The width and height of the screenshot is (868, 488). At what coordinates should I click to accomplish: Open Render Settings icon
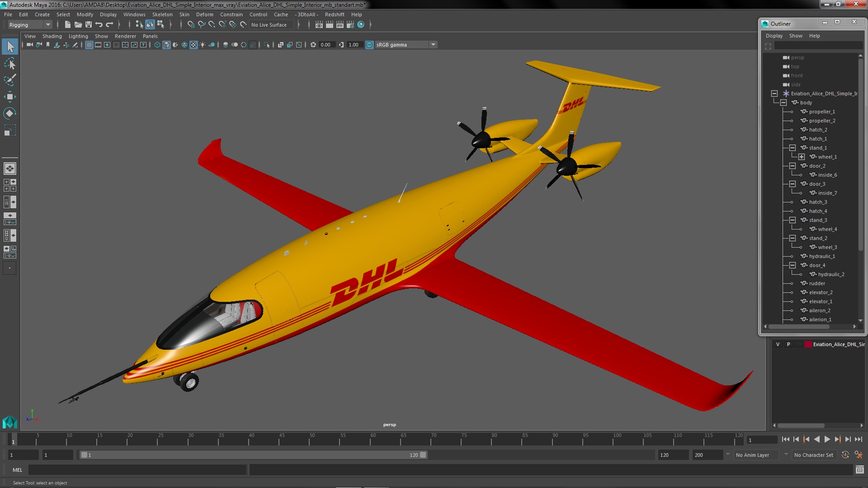(350, 25)
